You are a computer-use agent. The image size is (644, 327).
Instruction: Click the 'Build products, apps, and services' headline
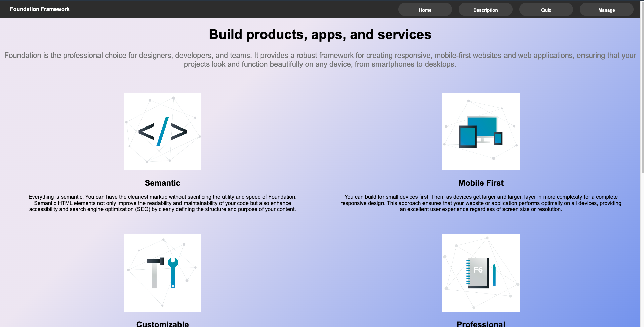(x=320, y=35)
